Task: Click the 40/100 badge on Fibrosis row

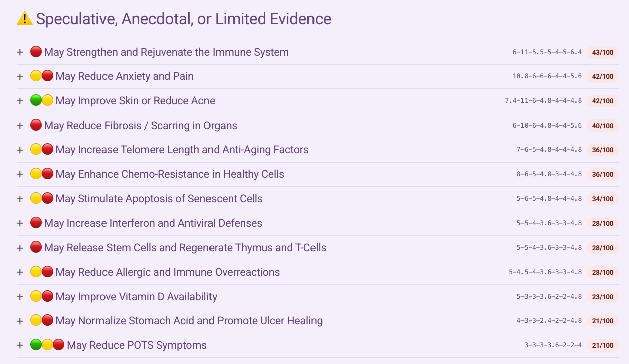Action: coord(603,126)
